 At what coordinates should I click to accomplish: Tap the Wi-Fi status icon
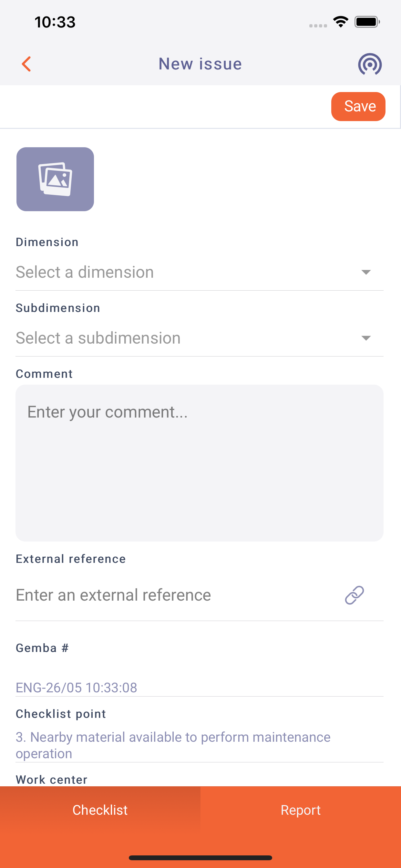click(x=341, y=22)
